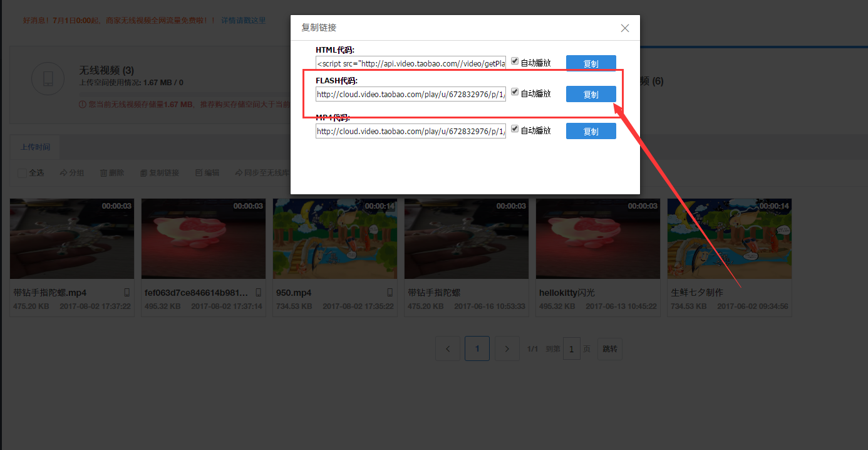The width and height of the screenshot is (868, 450).
Task: Open the hellokitty闪光 video thumbnail
Action: tap(598, 239)
